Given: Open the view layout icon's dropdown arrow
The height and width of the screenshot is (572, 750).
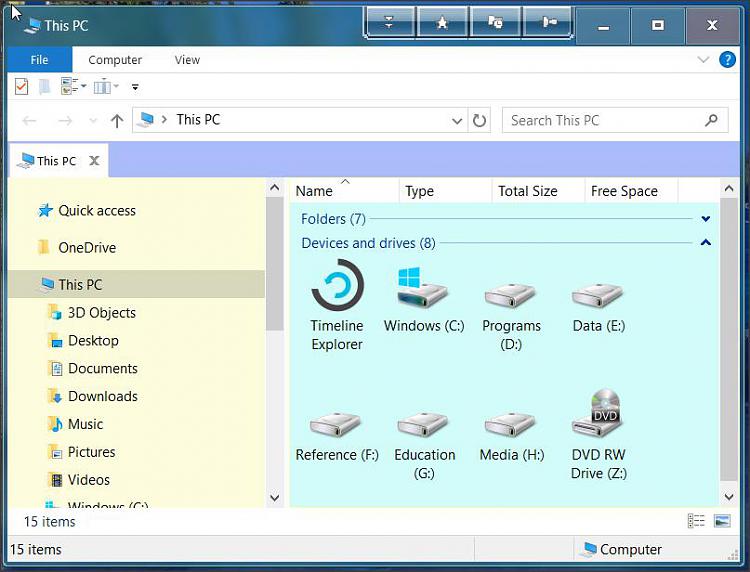Looking at the screenshot, I should [84, 87].
